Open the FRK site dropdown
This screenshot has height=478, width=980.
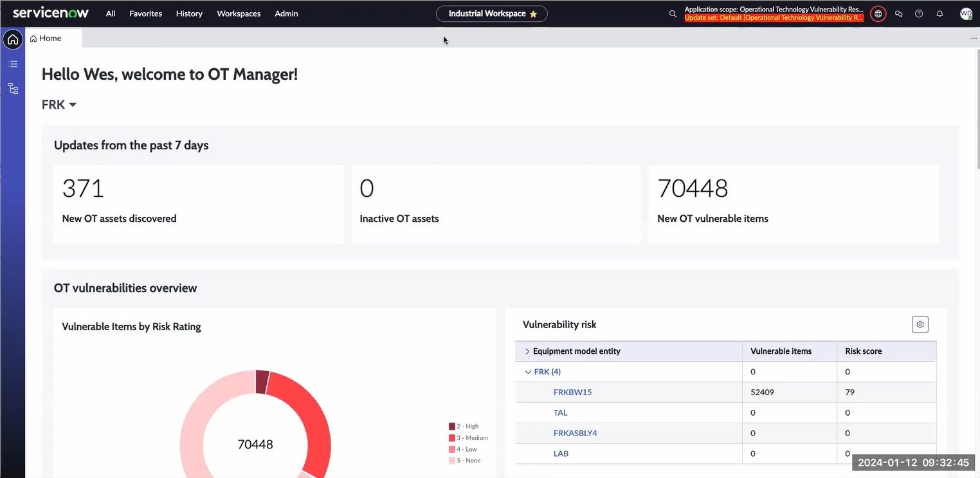pyautogui.click(x=59, y=104)
